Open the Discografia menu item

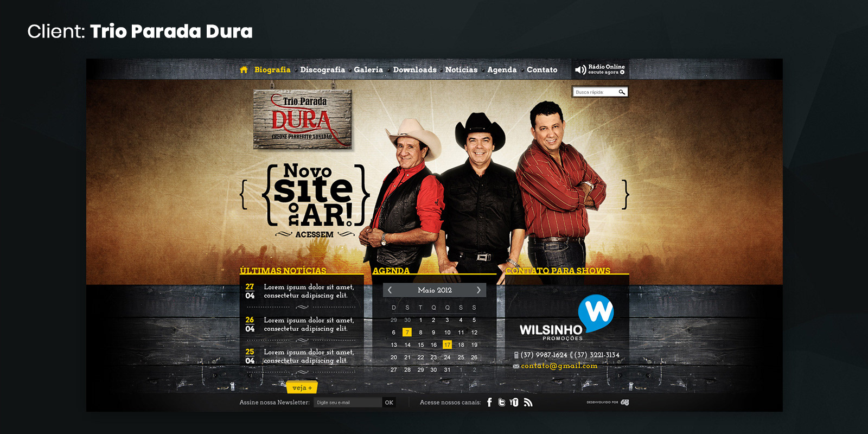pyautogui.click(x=322, y=69)
